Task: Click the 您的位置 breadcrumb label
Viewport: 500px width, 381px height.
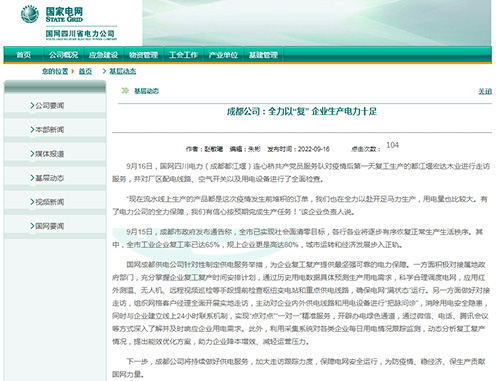Action: click(55, 71)
